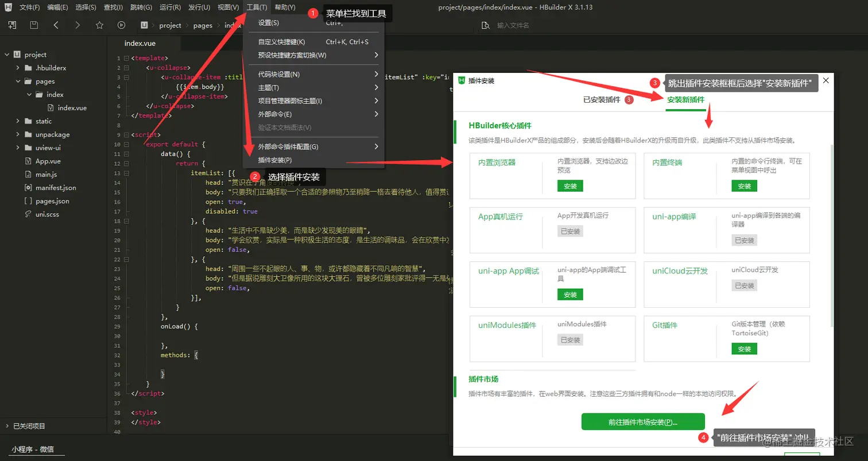Switch to the 安装新插件 tab
This screenshot has width=868, height=461.
coord(685,99)
